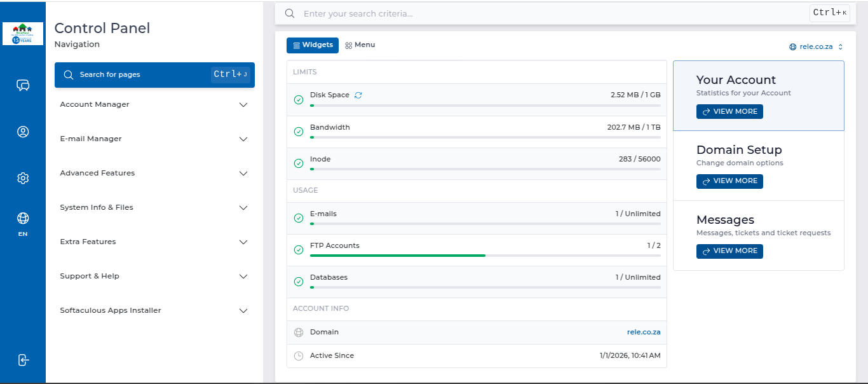868x384 pixels.
Task: Open the rele.co.za domain link
Action: pyautogui.click(x=643, y=332)
